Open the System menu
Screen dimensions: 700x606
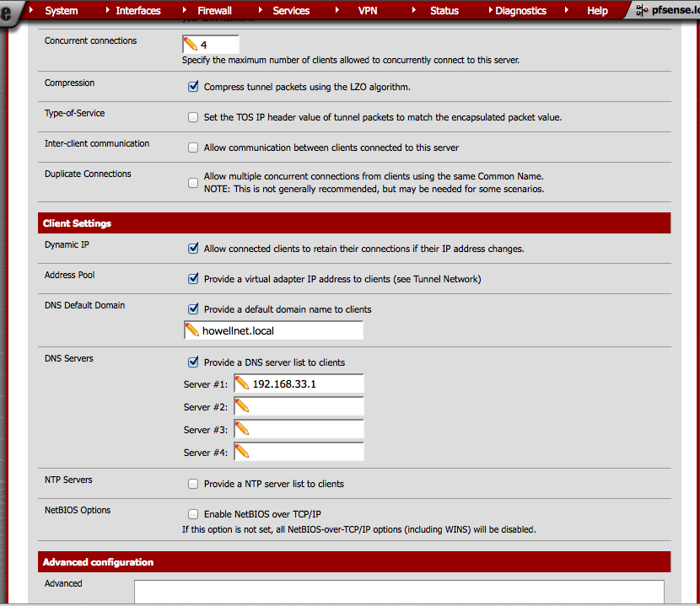pos(62,11)
